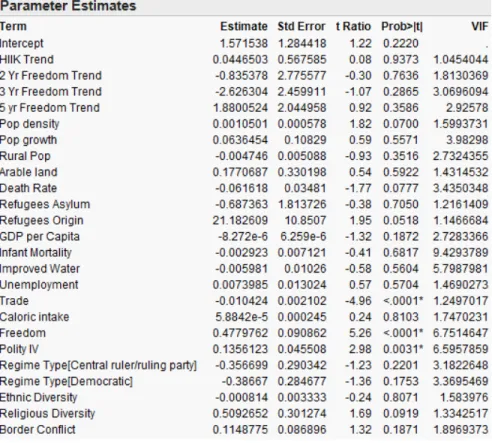Click Polity IV probability 0.0031*
The width and height of the screenshot is (492, 443).
coord(403,349)
